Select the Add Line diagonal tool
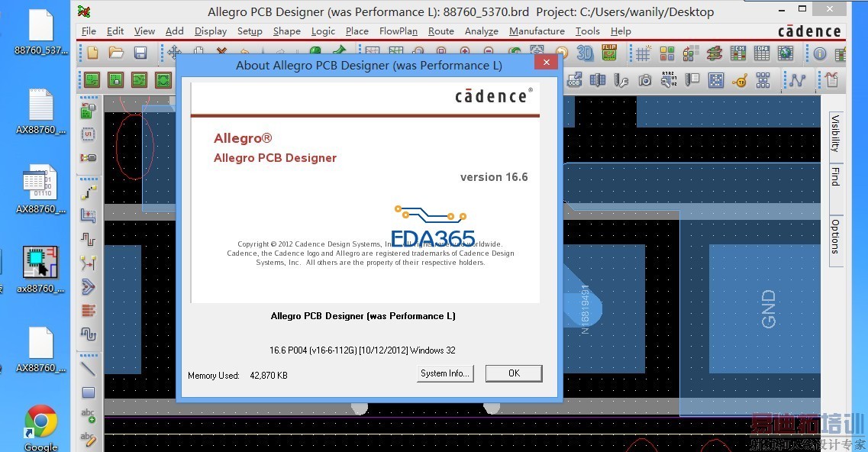The image size is (868, 452). 88,369
